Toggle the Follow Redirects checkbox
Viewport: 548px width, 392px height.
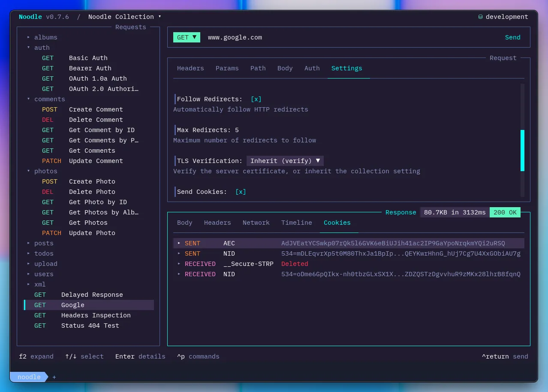point(256,99)
